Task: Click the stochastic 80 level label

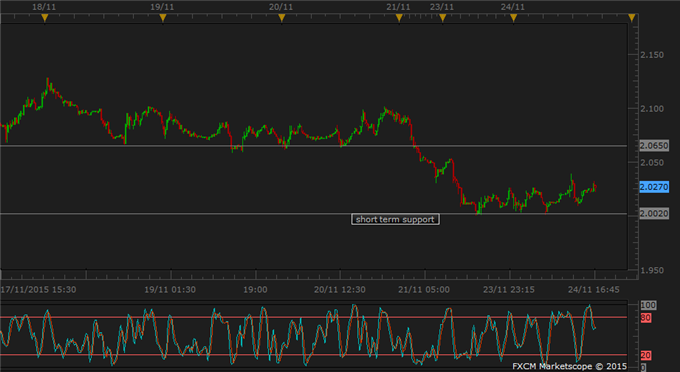Action: point(646,318)
